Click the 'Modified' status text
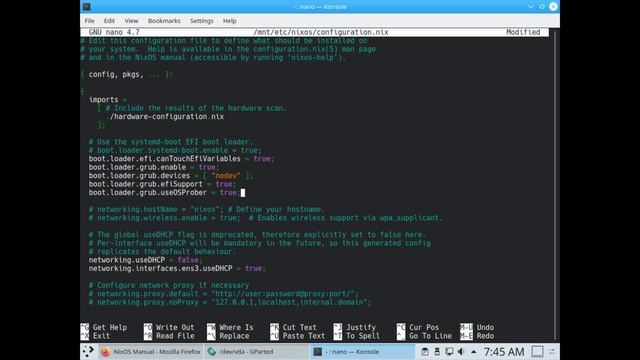Viewport: 640px width, 360px height. (x=523, y=32)
